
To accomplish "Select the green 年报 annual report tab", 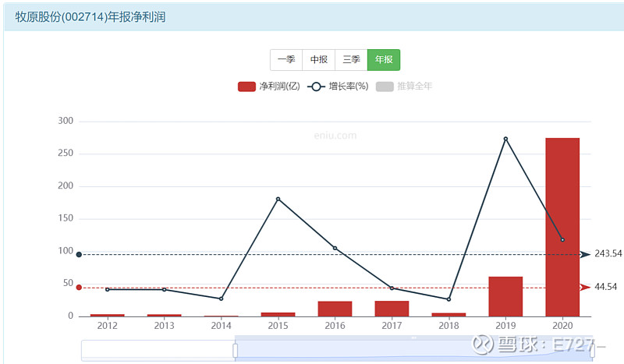I will coord(384,60).
